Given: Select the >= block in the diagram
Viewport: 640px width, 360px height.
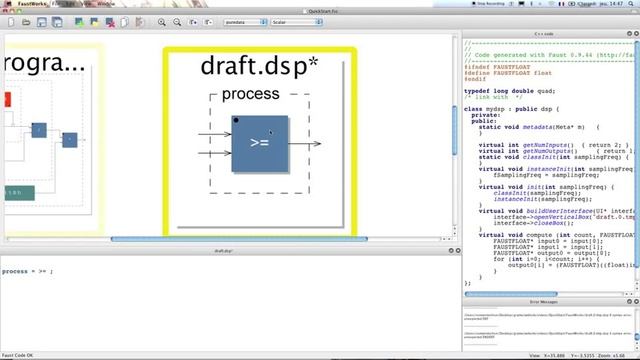Looking at the screenshot, I should coord(260,144).
